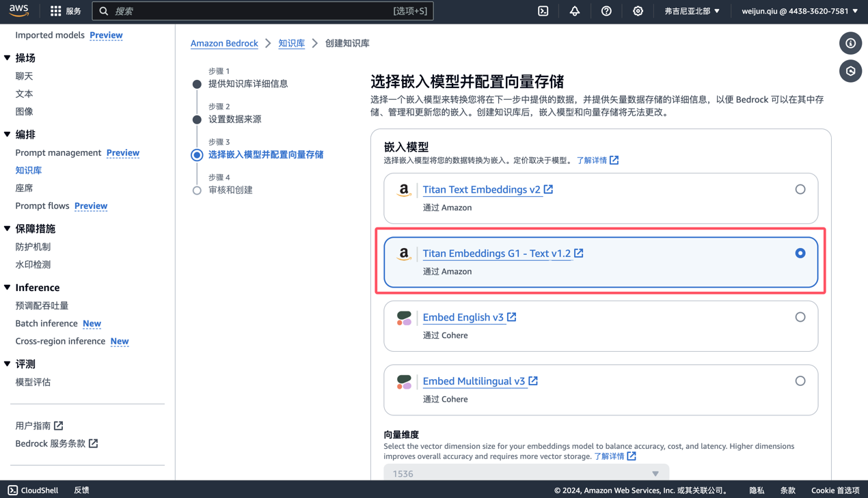Select Titan Text Embeddings v2 radio button

[800, 189]
